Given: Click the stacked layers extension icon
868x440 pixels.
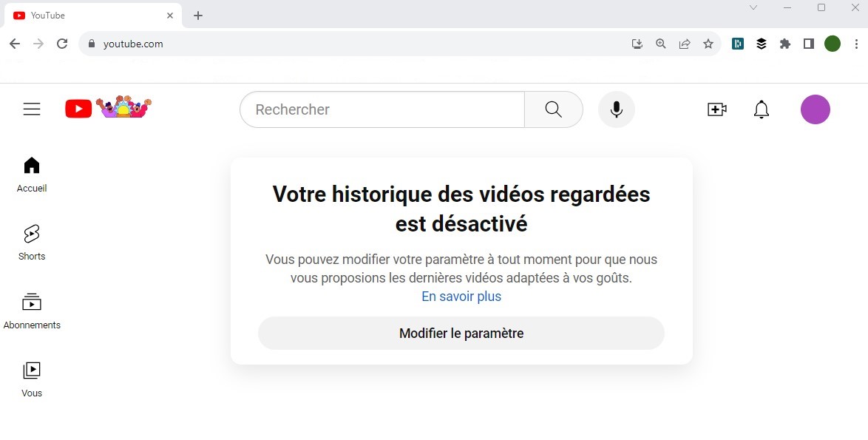Looking at the screenshot, I should [x=761, y=44].
